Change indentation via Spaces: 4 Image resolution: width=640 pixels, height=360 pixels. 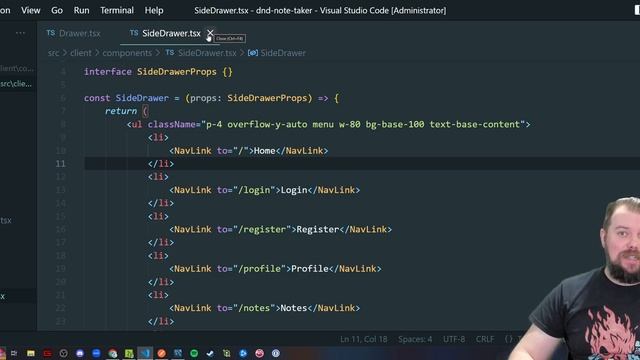[415, 339]
